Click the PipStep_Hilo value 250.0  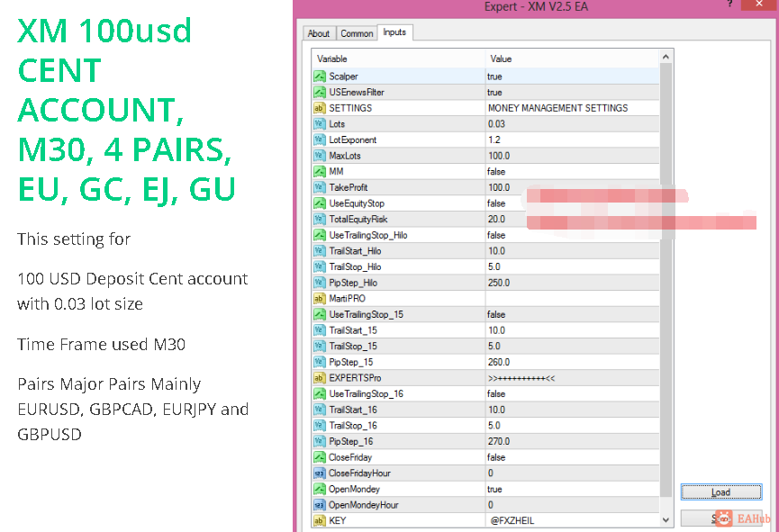(499, 284)
